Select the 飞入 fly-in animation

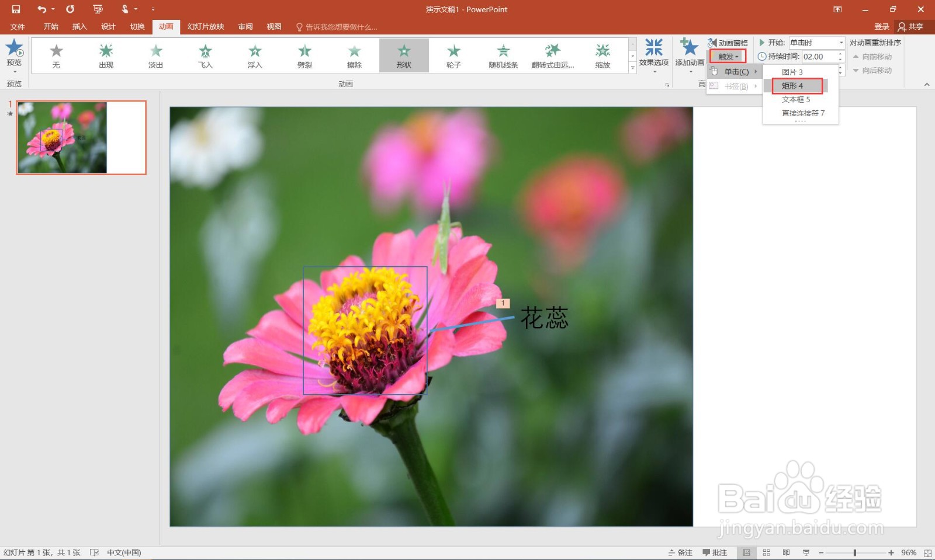coord(205,55)
